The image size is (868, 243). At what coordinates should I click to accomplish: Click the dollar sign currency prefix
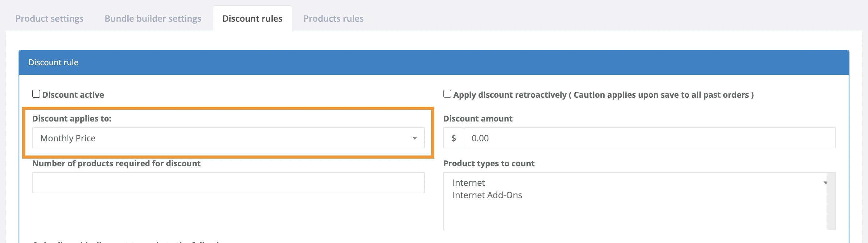point(453,138)
